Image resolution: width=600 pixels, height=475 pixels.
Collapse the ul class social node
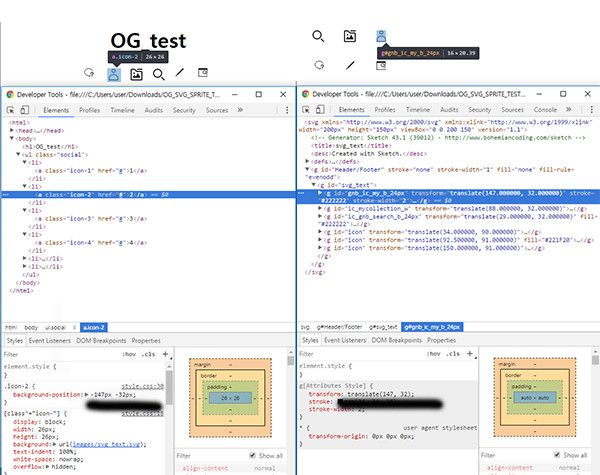point(18,155)
